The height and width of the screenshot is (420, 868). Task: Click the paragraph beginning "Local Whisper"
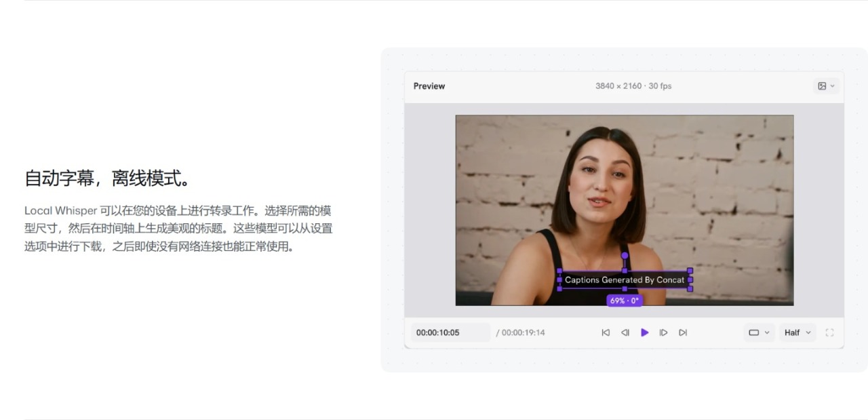point(178,229)
